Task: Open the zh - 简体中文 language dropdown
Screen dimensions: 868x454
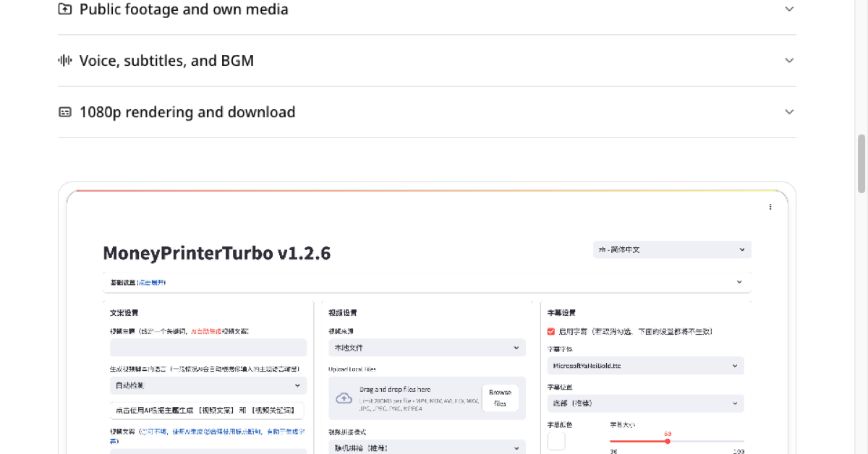Action: 672,249
